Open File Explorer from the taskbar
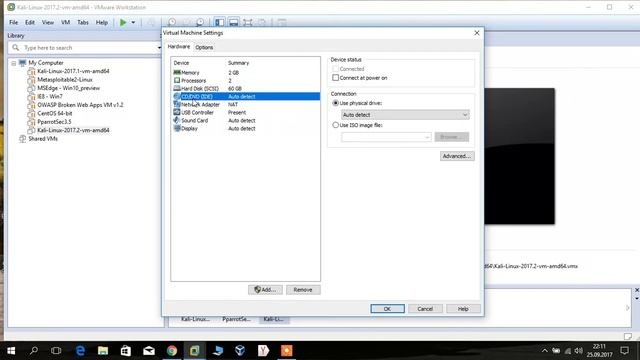Screen dimensions: 640x360 click(x=103, y=351)
